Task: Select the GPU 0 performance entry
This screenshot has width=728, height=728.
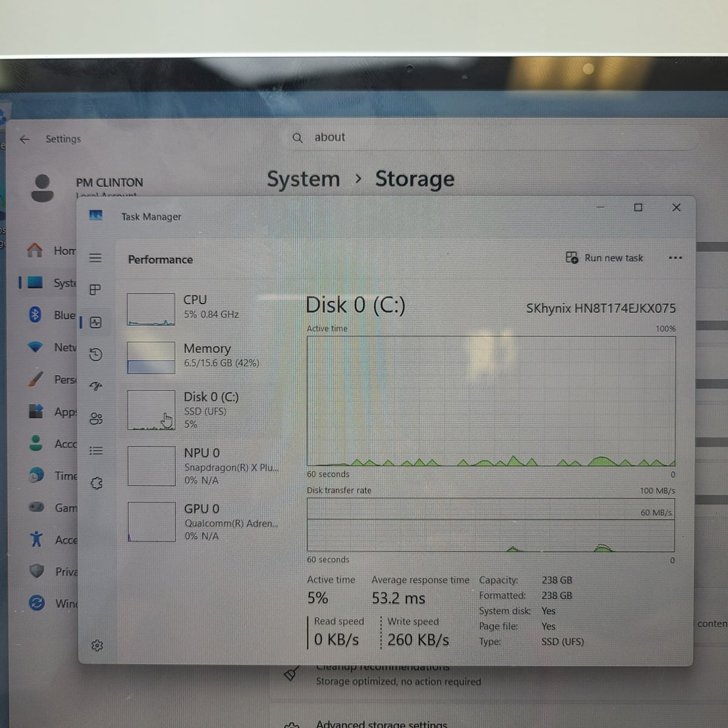Action: (203, 522)
